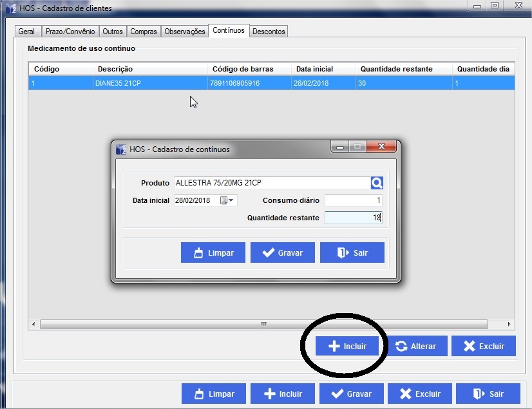Viewport: 532px width, 409px height.
Task: Go to the Observações tab
Action: coord(184,32)
